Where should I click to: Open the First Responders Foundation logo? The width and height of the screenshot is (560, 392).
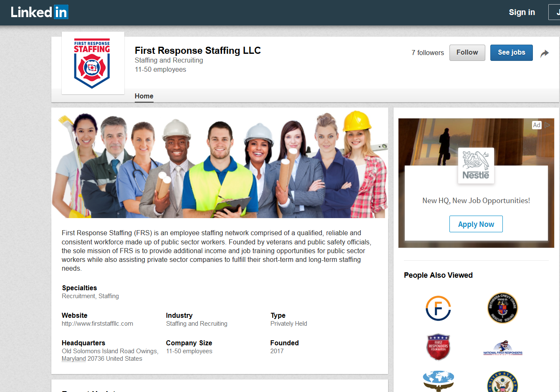pyautogui.click(x=438, y=347)
